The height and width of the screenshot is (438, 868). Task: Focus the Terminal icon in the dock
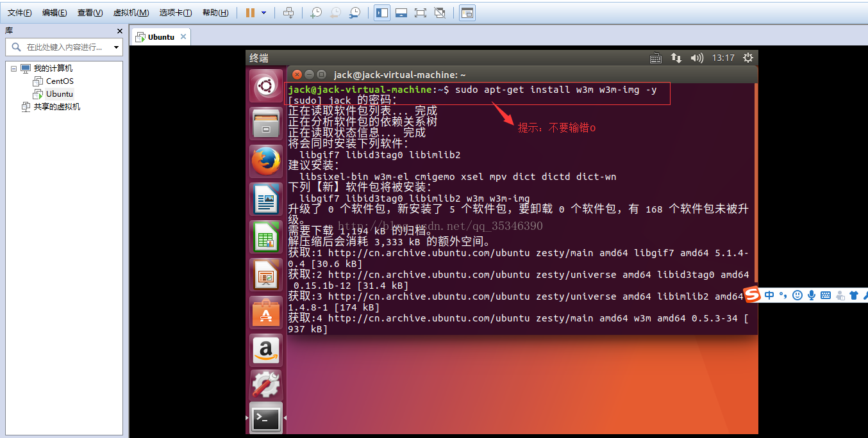coord(266,419)
